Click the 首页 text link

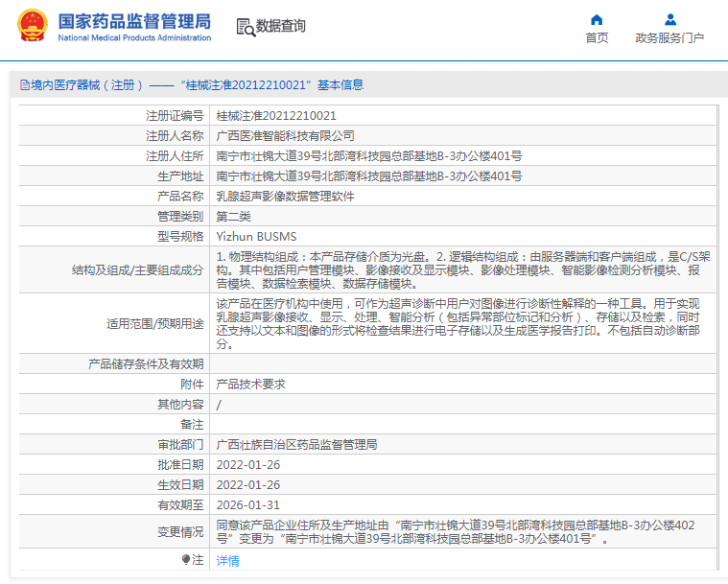pos(597,38)
